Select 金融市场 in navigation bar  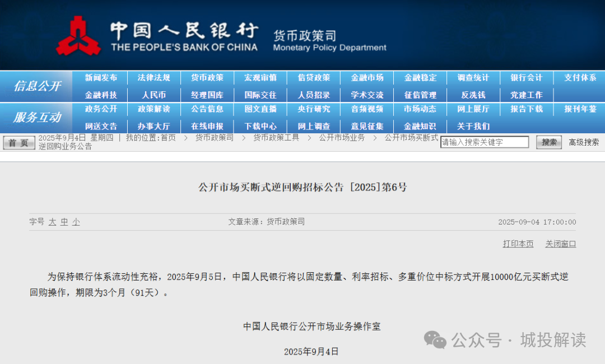367,78
